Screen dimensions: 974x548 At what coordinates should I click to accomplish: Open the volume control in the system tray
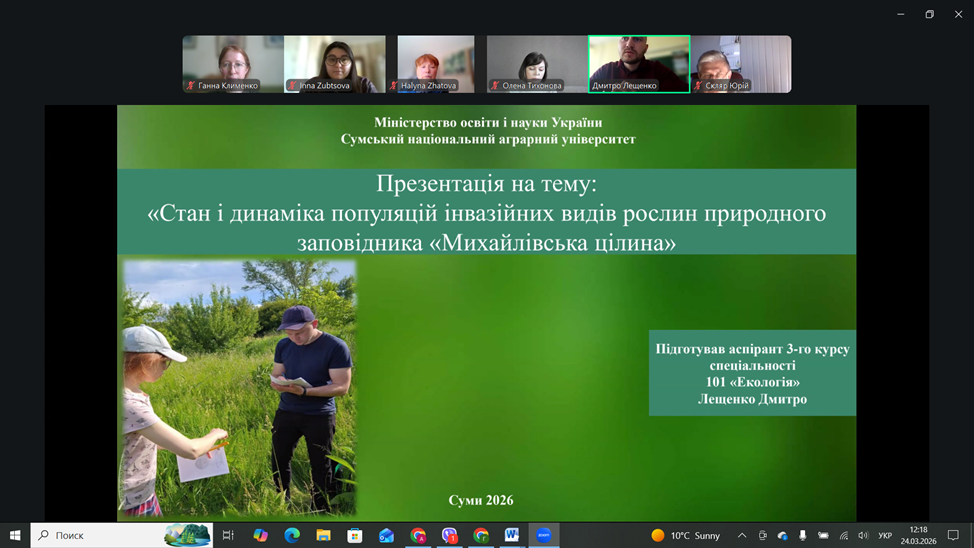(863, 535)
